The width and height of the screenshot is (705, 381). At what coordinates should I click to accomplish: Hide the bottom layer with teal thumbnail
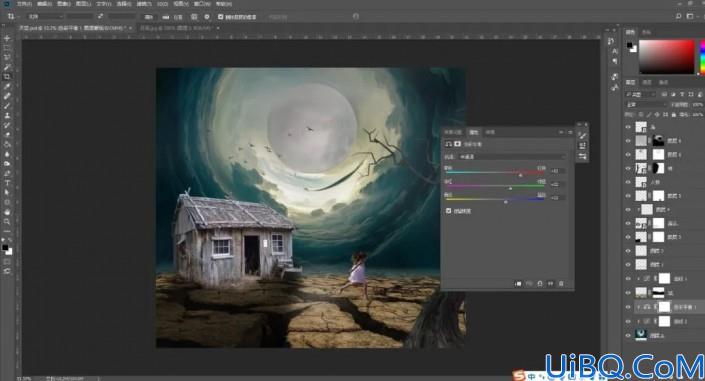point(628,335)
